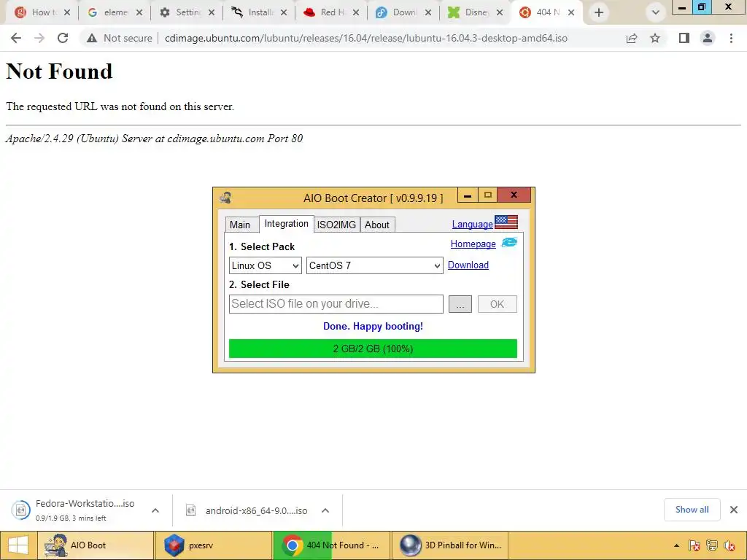This screenshot has width=747, height=560.
Task: Switch to AIO Boot in taskbar
Action: [96, 545]
